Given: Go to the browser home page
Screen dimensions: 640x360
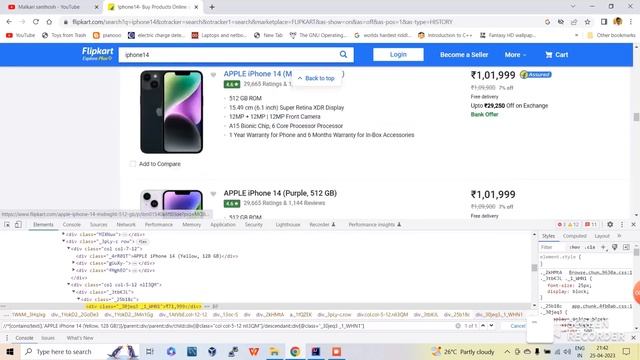Looking at the screenshot, I should coord(49,22).
